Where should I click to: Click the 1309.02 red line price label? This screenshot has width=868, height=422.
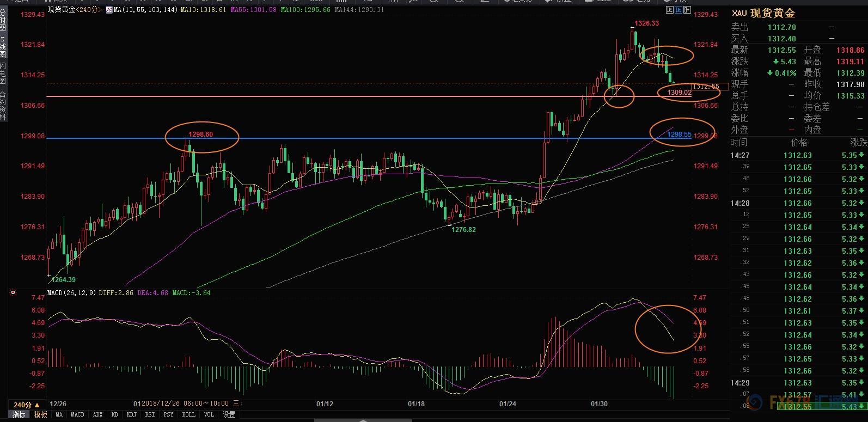680,93
